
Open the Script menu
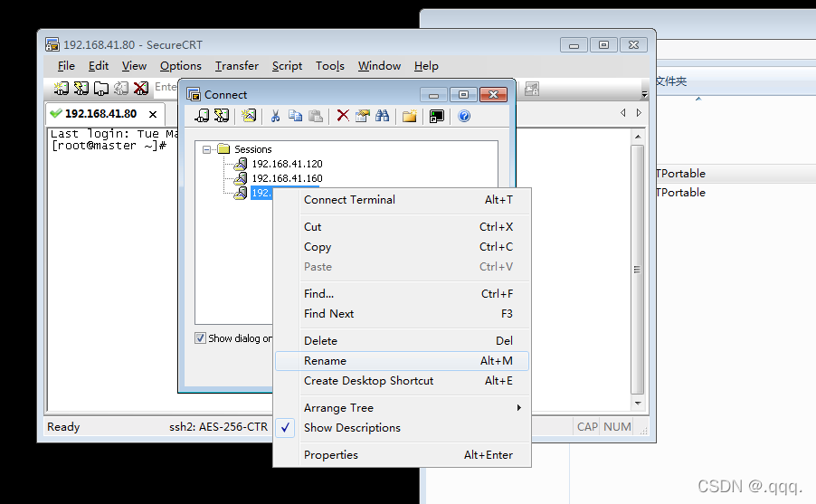(288, 66)
